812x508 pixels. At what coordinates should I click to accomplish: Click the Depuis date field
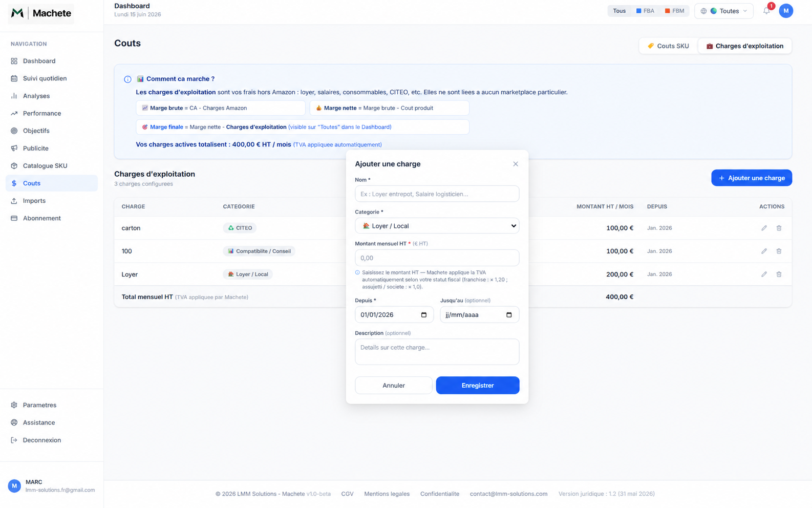(x=394, y=315)
